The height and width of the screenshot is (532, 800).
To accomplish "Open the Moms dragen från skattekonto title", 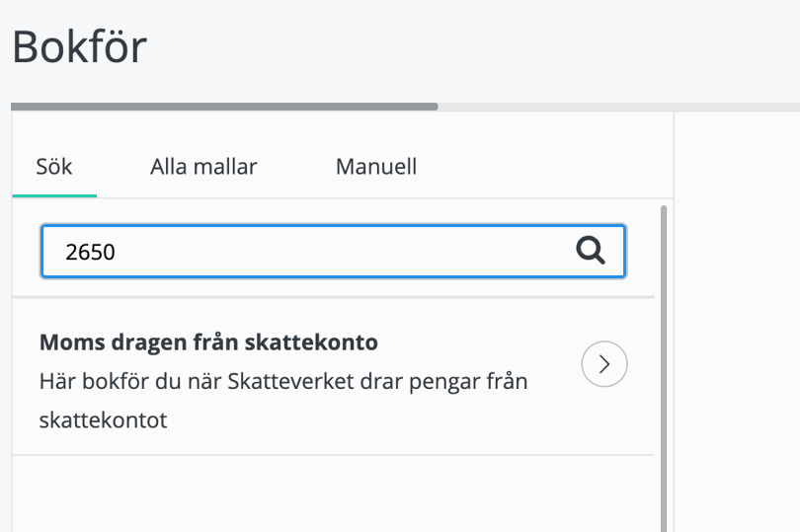I will (x=208, y=342).
